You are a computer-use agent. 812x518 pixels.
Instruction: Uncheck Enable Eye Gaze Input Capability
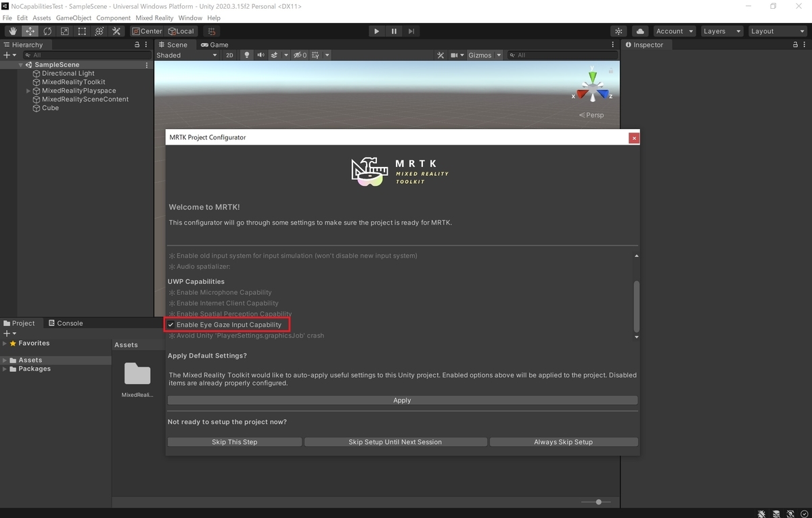171,325
